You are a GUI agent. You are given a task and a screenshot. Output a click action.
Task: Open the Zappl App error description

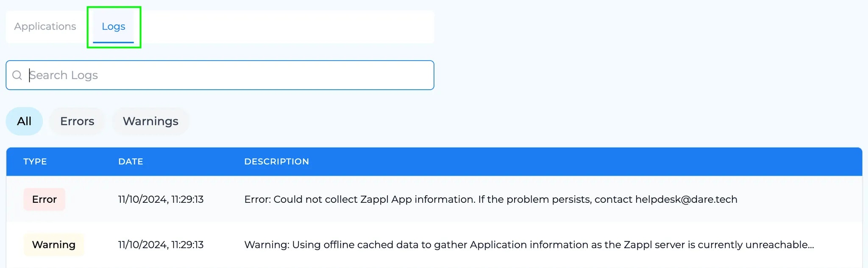click(491, 199)
